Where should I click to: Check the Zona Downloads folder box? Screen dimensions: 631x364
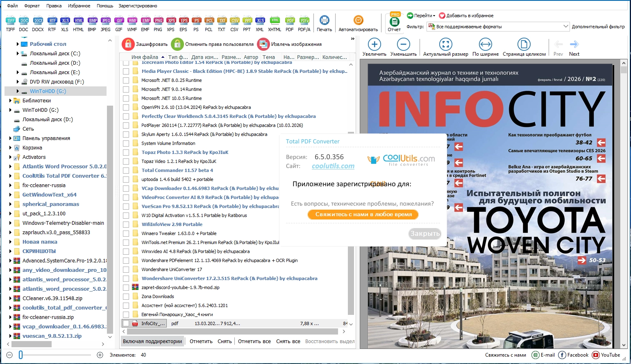pyautogui.click(x=126, y=296)
